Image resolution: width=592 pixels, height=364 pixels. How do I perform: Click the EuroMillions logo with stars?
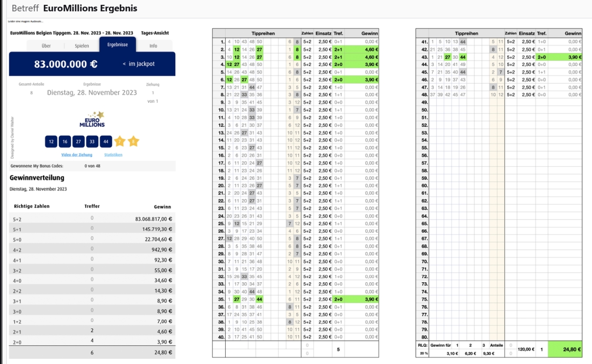click(x=93, y=119)
